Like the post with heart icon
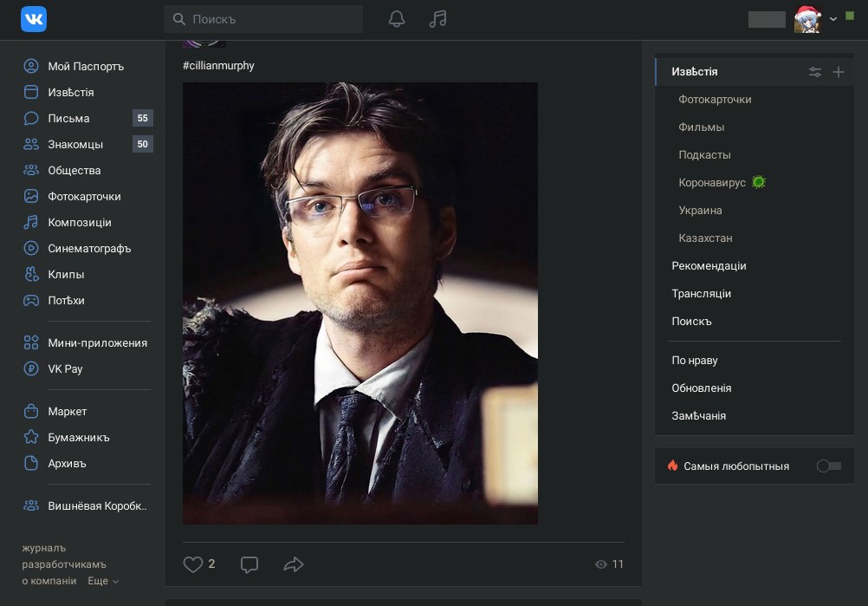Screen dimensions: 868x606 click(192, 564)
